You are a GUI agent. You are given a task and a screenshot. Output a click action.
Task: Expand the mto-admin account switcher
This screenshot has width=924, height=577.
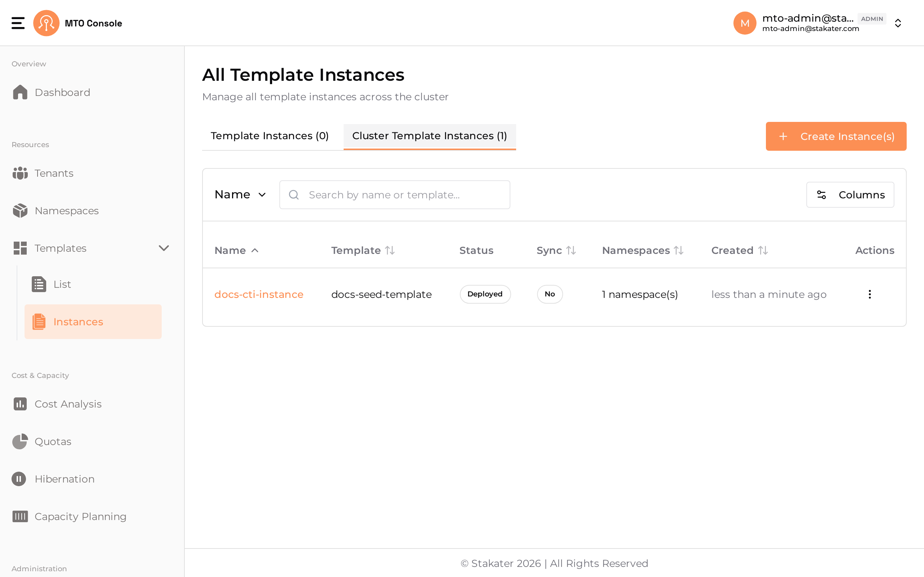pyautogui.click(x=898, y=23)
